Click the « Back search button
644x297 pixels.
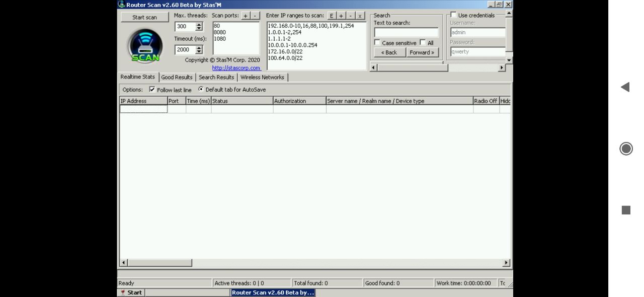point(389,52)
